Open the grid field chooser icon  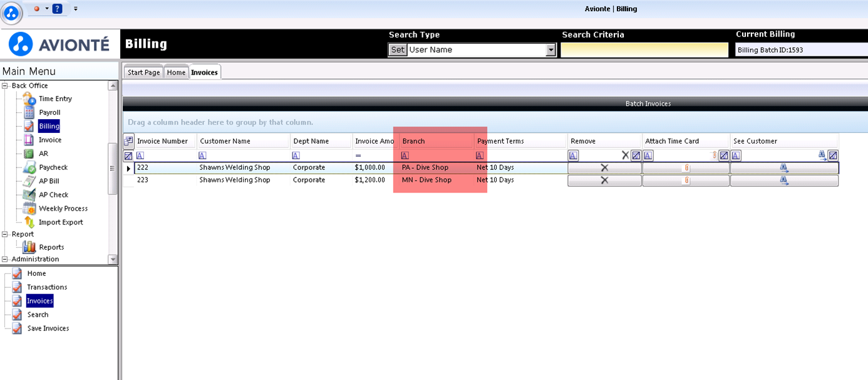coord(128,141)
